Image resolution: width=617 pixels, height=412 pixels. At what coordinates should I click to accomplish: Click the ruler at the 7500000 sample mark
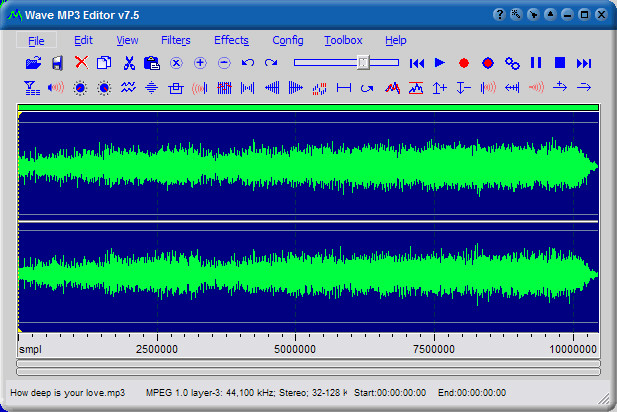point(434,349)
